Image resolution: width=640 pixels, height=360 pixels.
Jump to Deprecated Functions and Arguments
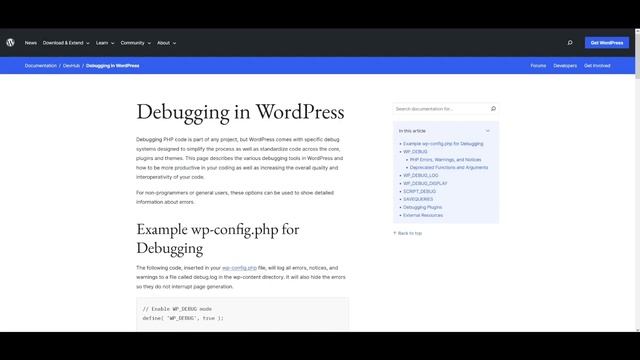click(x=449, y=167)
